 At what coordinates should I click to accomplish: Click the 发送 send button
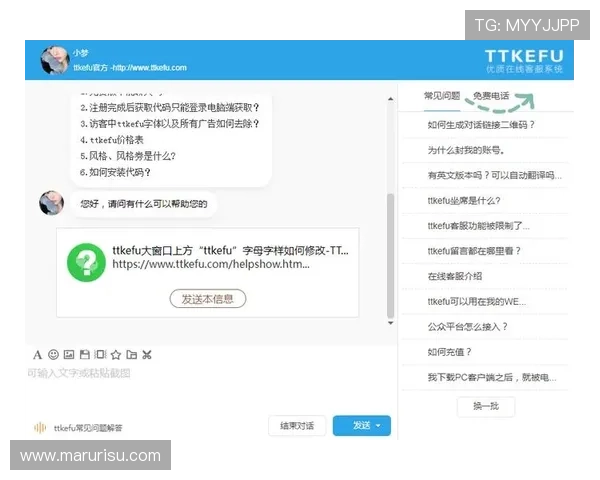362,426
